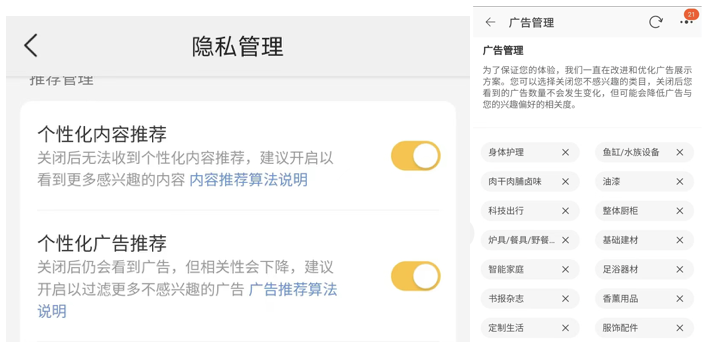This screenshot has width=710, height=364.
Task: Remove the 香薰用品 category tag
Action: point(680,299)
